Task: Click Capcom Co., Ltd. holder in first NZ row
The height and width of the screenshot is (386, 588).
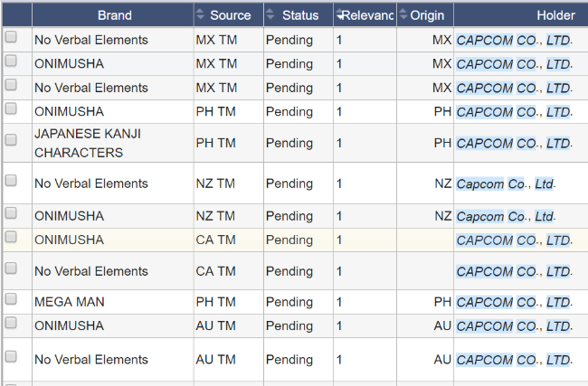Action: coord(505,184)
